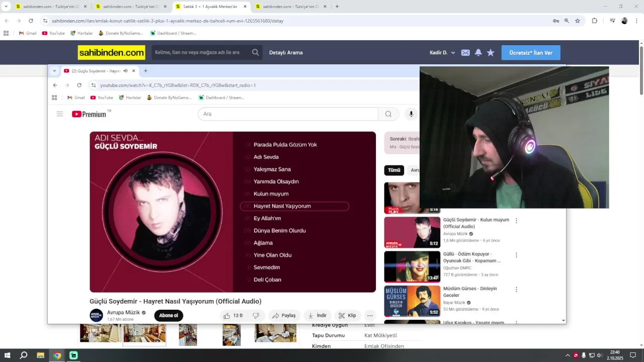The width and height of the screenshot is (644, 362).
Task: Create a clip with Klip button
Action: [x=347, y=315]
